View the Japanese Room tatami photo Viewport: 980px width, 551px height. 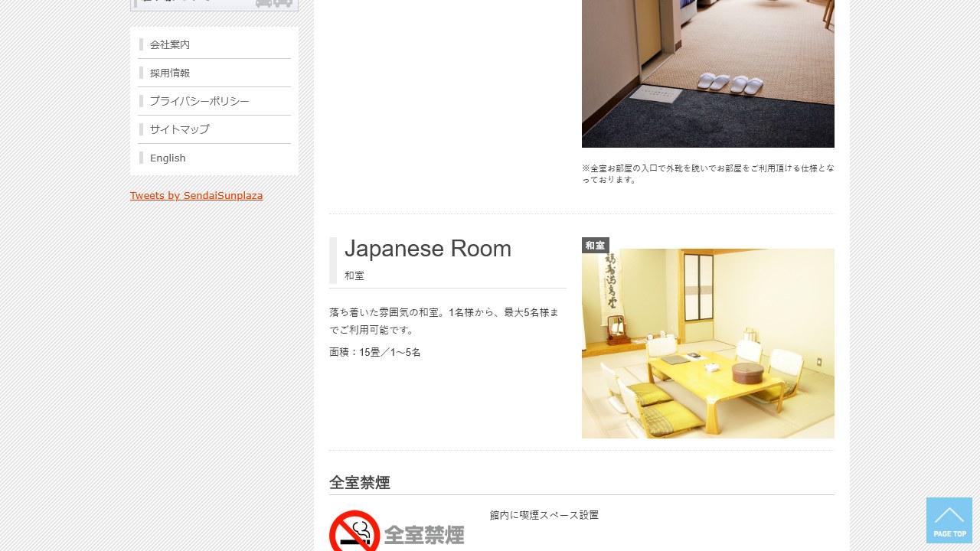pyautogui.click(x=708, y=344)
